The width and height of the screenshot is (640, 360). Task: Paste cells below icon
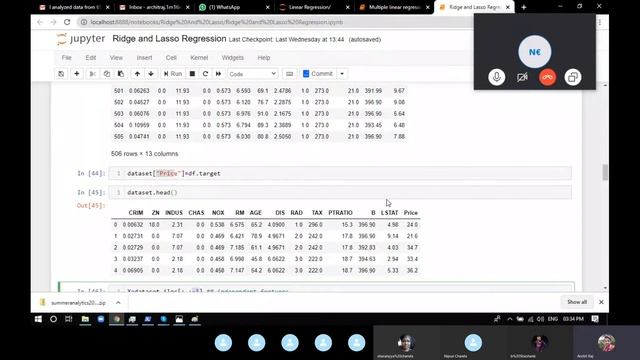point(121,74)
